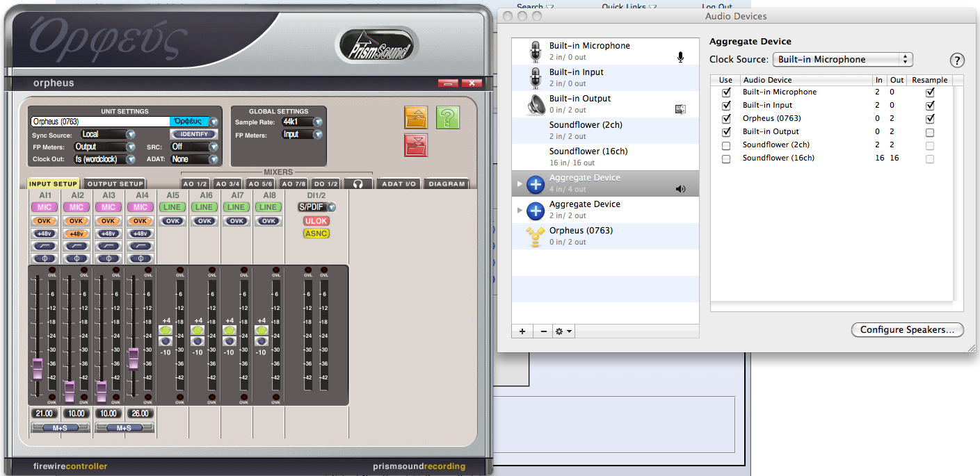
Task: Click the IDENTIFY button
Action: pos(194,134)
